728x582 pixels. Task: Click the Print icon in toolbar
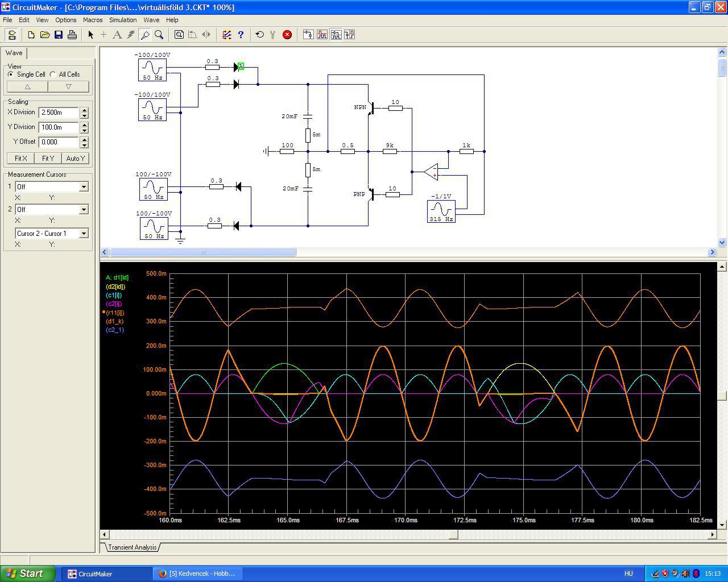click(72, 35)
